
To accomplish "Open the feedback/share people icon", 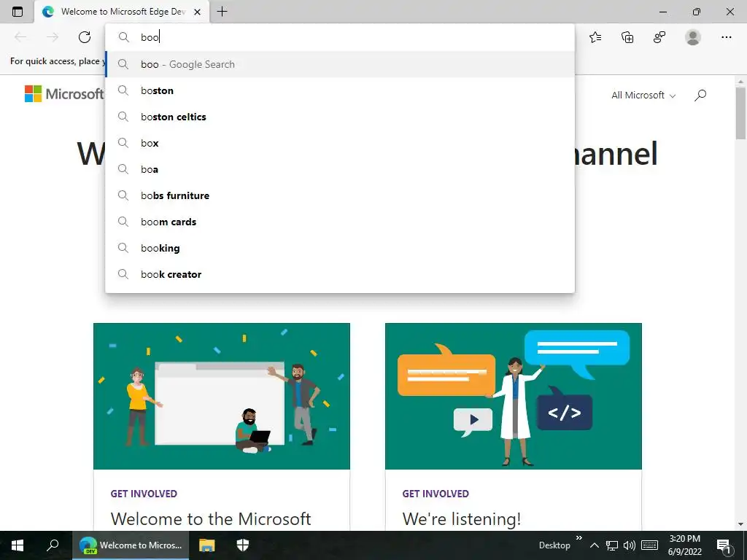I will [659, 37].
